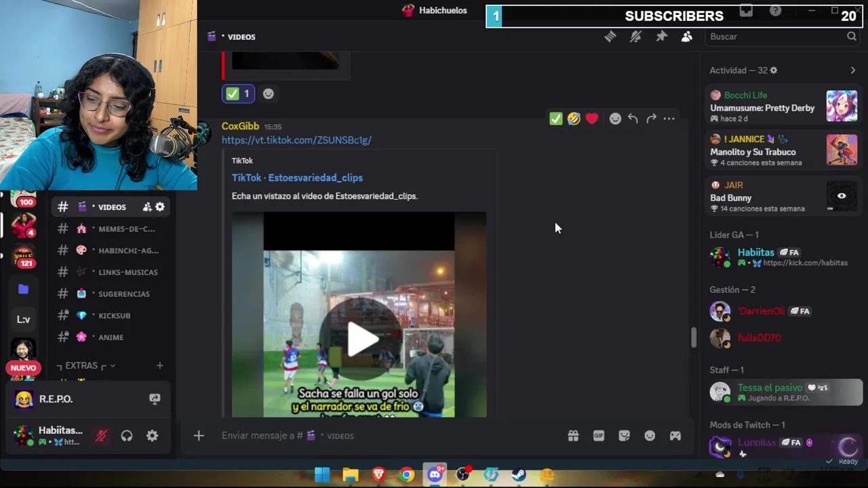
Task: Open add reaction emoji picker on message
Action: click(x=615, y=119)
